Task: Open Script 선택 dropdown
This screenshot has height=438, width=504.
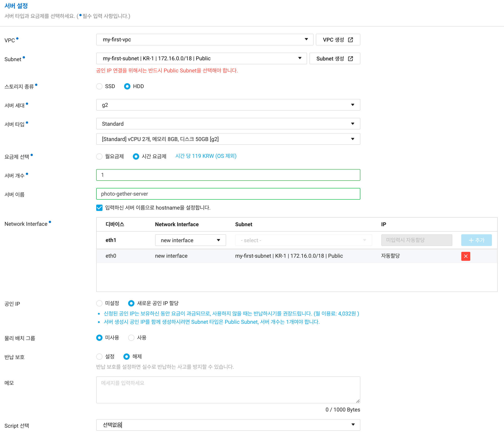Action: [228, 425]
